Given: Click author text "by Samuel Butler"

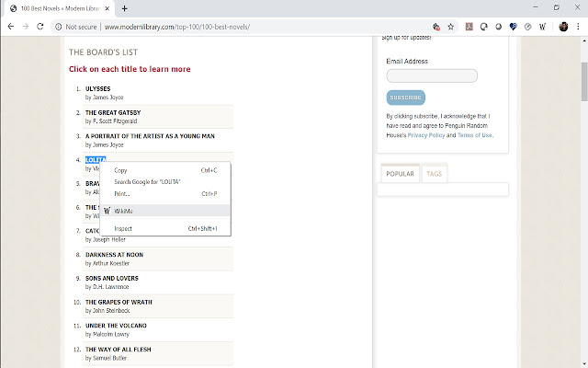Looking at the screenshot, I should pos(106,358).
